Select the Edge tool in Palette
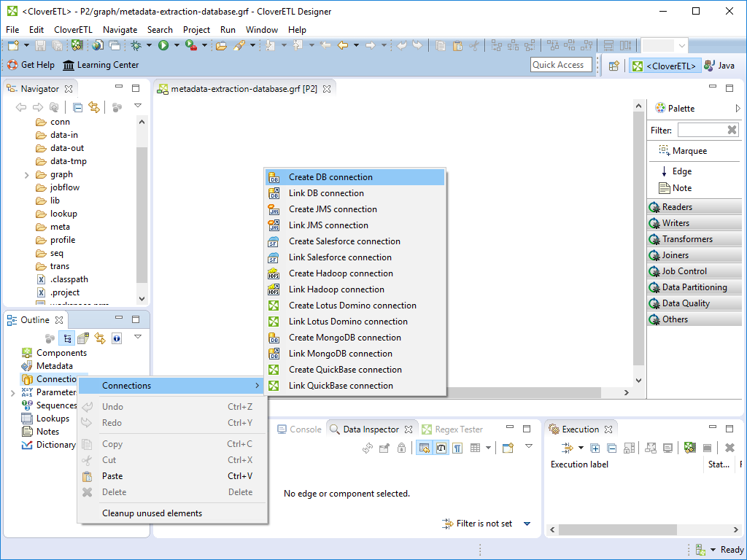This screenshot has width=747, height=560. coord(676,171)
